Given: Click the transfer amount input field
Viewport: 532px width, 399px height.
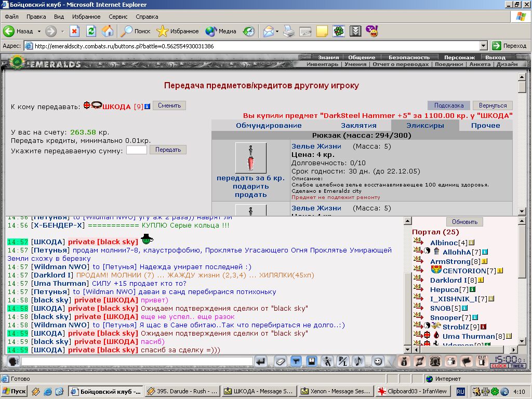Looking at the screenshot, I should pyautogui.click(x=137, y=150).
